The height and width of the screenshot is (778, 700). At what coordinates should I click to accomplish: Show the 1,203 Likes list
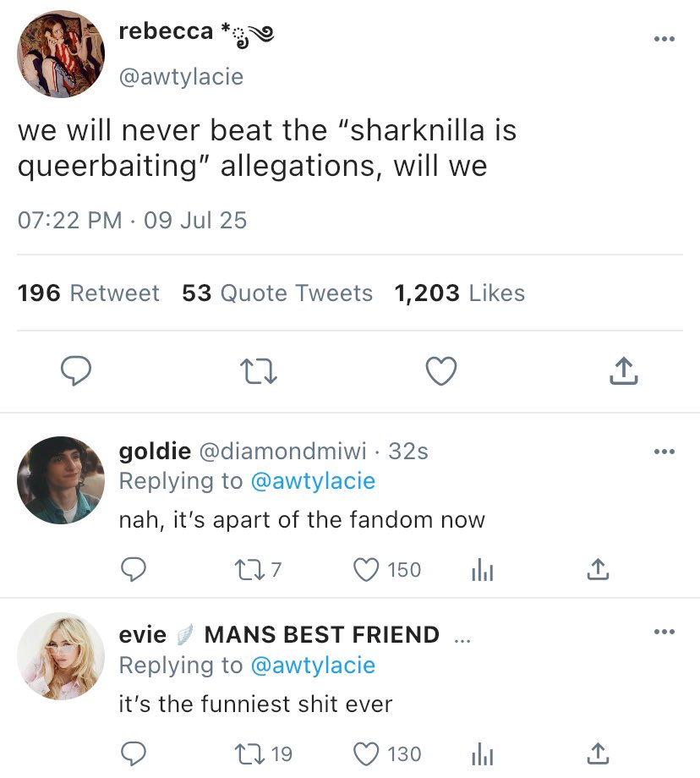click(x=459, y=293)
